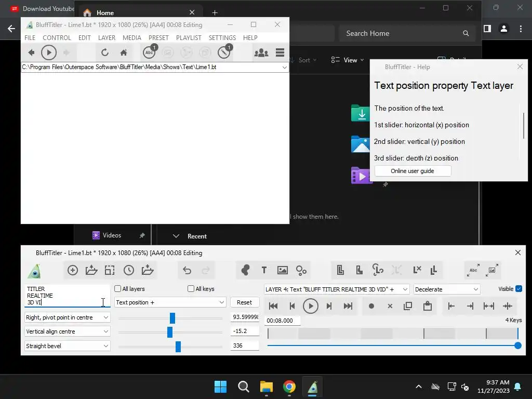
Task: Toggle the All layers checkbox
Action: pyautogui.click(x=118, y=289)
